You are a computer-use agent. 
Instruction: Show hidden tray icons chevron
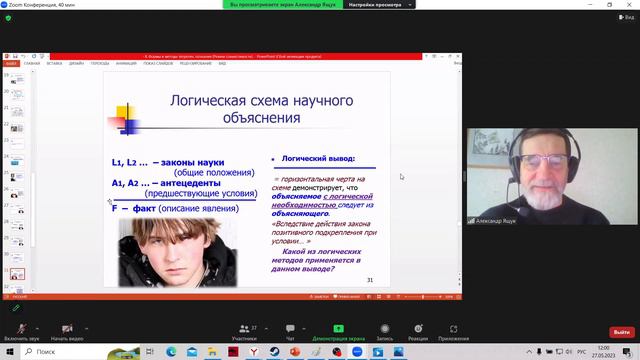[529, 351]
